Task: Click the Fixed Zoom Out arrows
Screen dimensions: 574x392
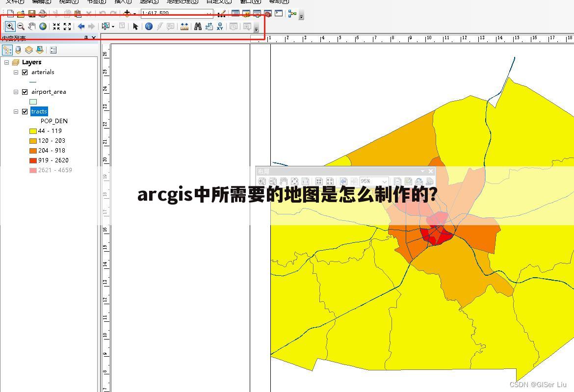Action: point(67,26)
